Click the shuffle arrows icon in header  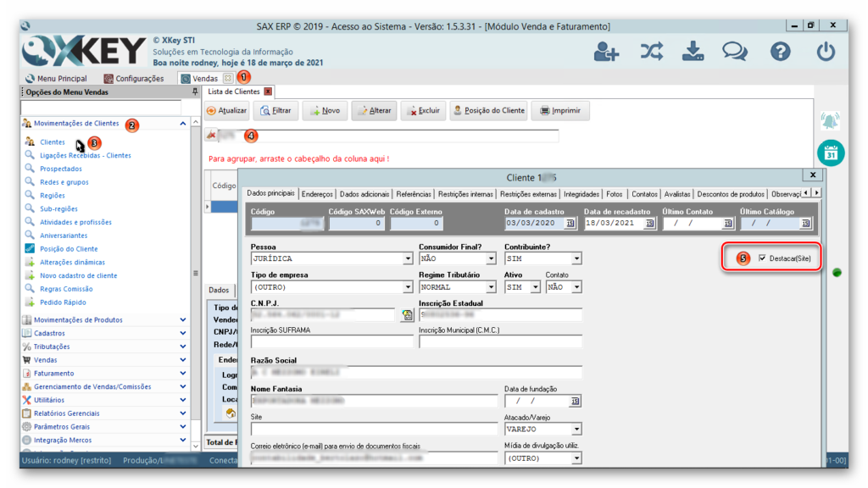click(x=652, y=52)
